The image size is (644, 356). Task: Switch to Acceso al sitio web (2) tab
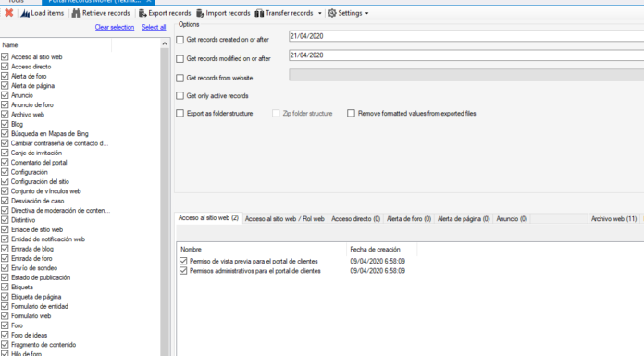pyautogui.click(x=208, y=218)
